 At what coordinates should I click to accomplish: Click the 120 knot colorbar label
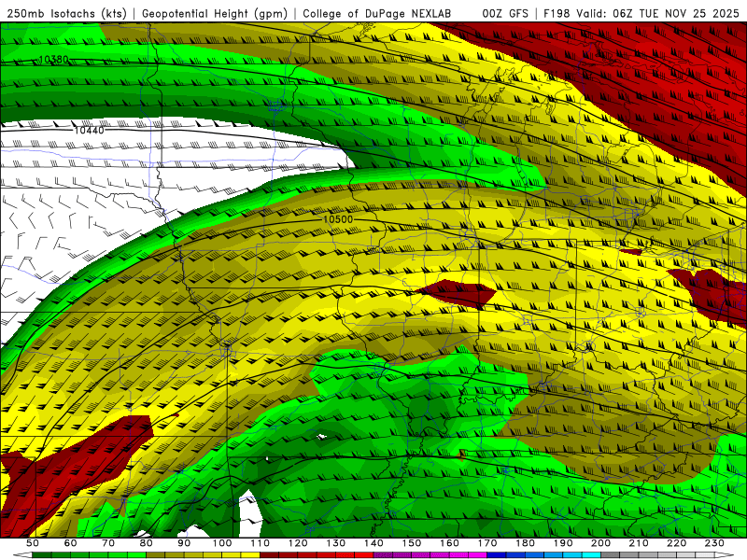click(x=298, y=543)
